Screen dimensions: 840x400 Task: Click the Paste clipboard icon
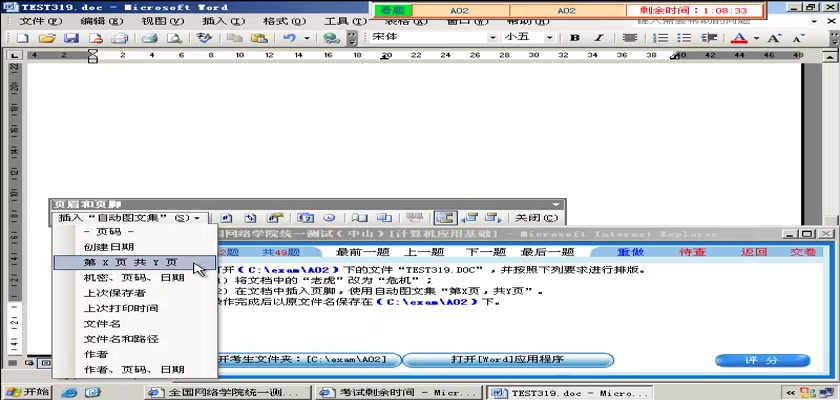(259, 38)
